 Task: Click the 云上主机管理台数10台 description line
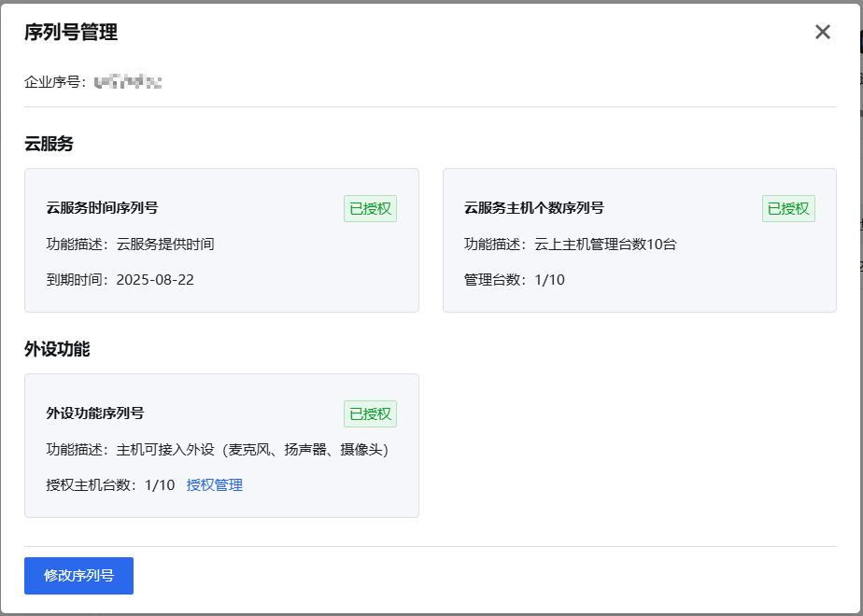(x=570, y=245)
